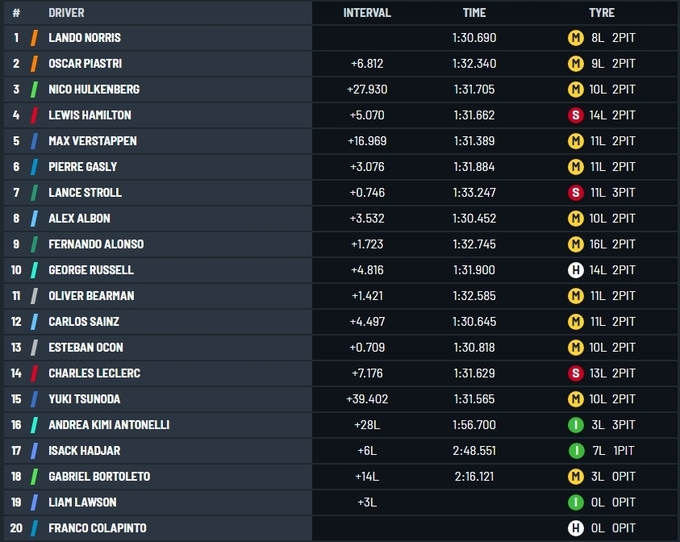The width and height of the screenshot is (680, 542).
Task: Click Fernando Alonso's green team color stripe
Action: pyautogui.click(x=35, y=244)
